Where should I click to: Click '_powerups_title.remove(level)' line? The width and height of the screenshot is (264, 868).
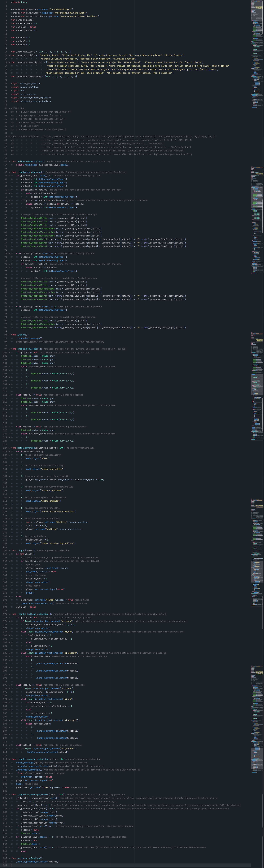tap(39, 819)
